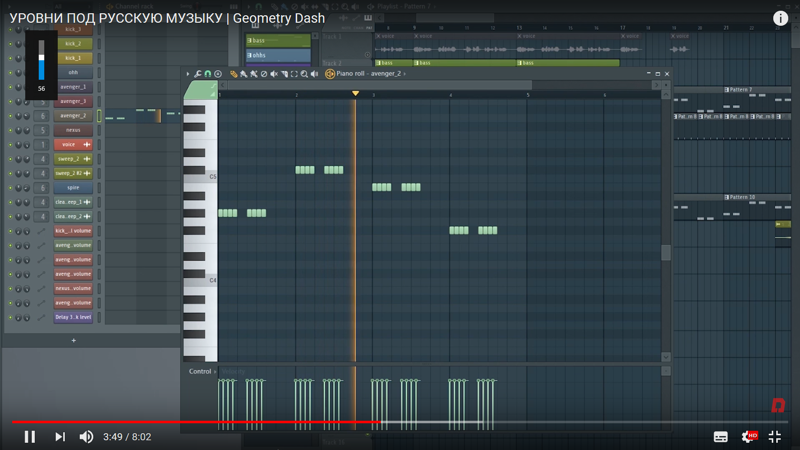Exit YouTube full screen mode
800x450 pixels.
(x=775, y=437)
